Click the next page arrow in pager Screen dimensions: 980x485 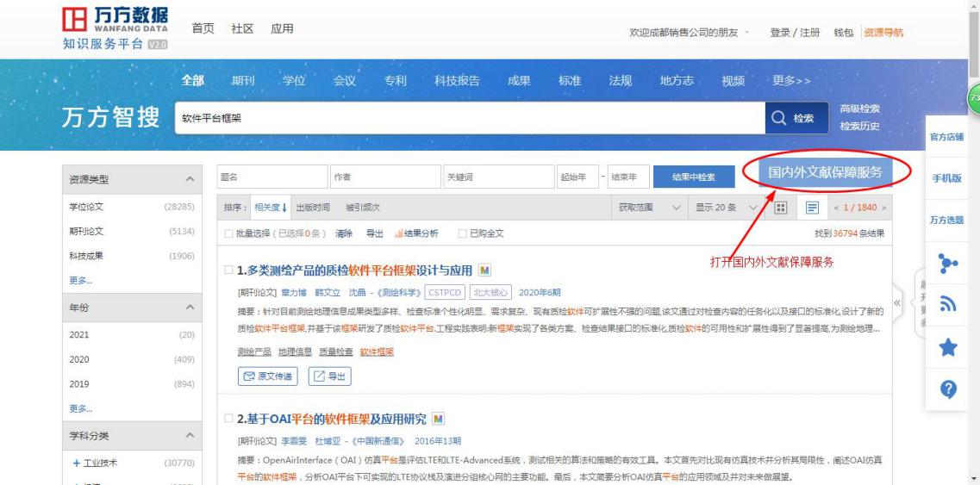pyautogui.click(x=883, y=208)
